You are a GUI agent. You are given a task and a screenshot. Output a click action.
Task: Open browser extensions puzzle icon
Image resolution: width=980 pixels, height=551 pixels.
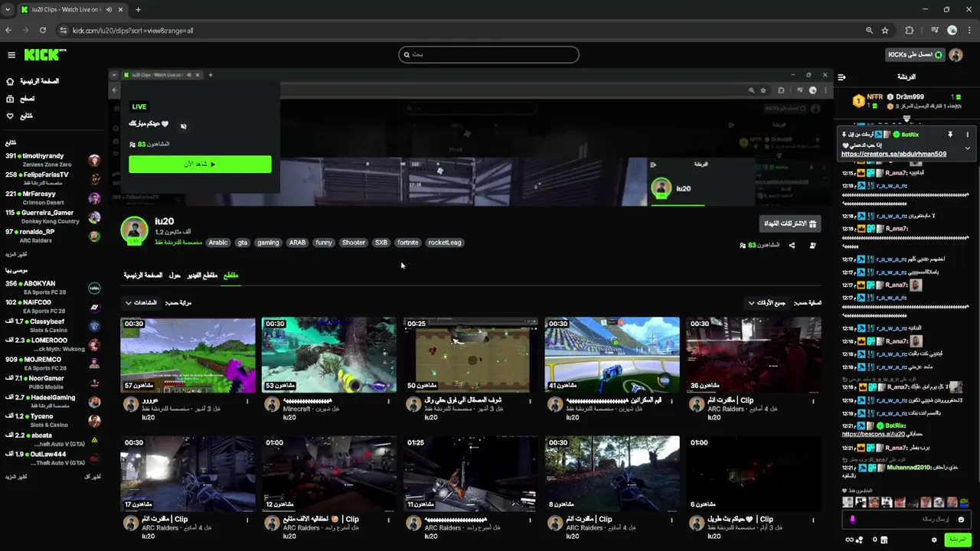[910, 31]
